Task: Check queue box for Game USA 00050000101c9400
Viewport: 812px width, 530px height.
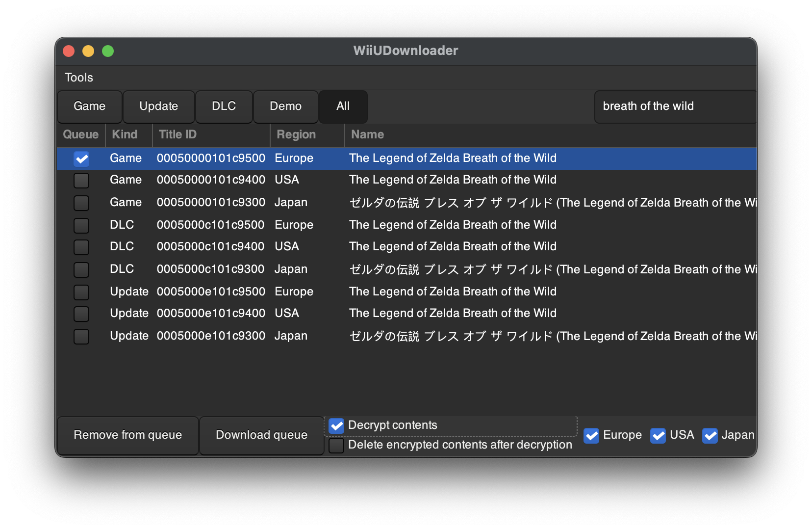Action: click(81, 180)
